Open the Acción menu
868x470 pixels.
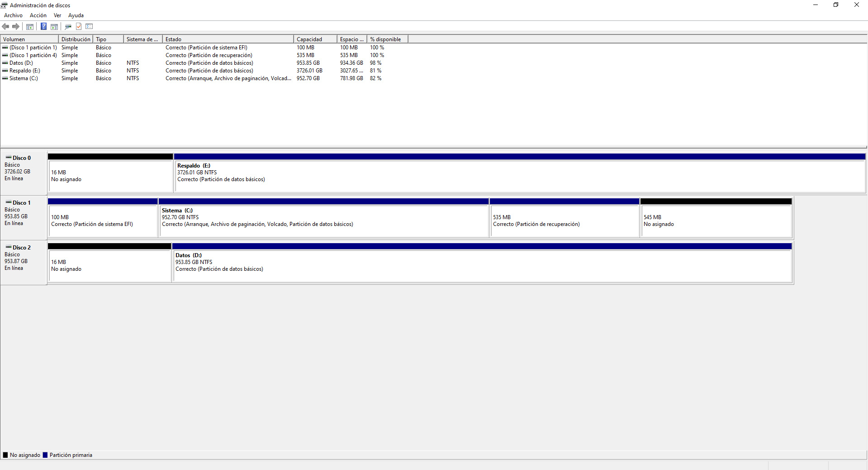pos(38,15)
